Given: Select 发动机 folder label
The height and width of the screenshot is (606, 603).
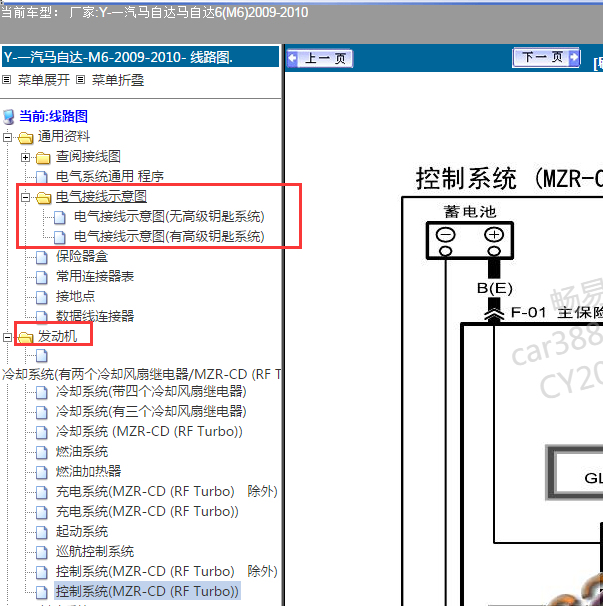Looking at the screenshot, I should tap(57, 336).
